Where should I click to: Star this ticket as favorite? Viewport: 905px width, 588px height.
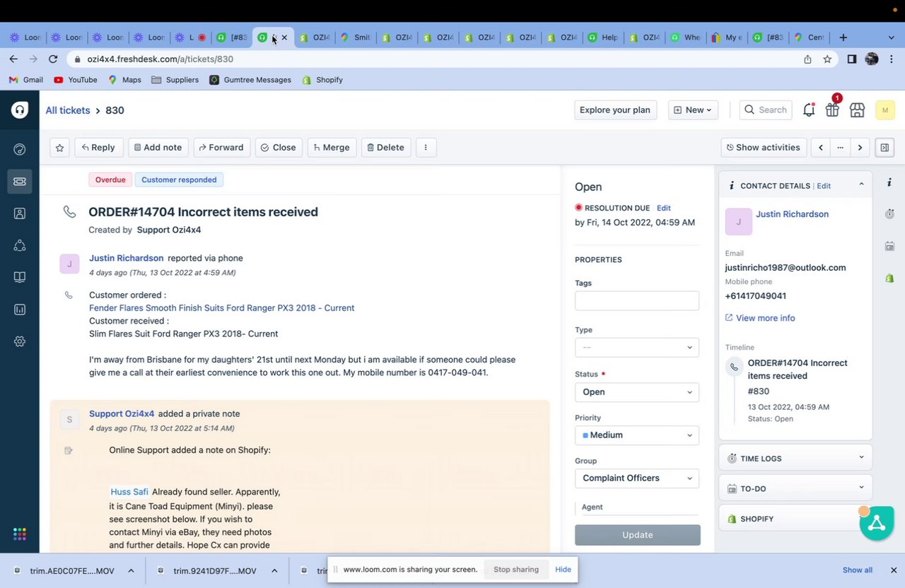tap(59, 147)
